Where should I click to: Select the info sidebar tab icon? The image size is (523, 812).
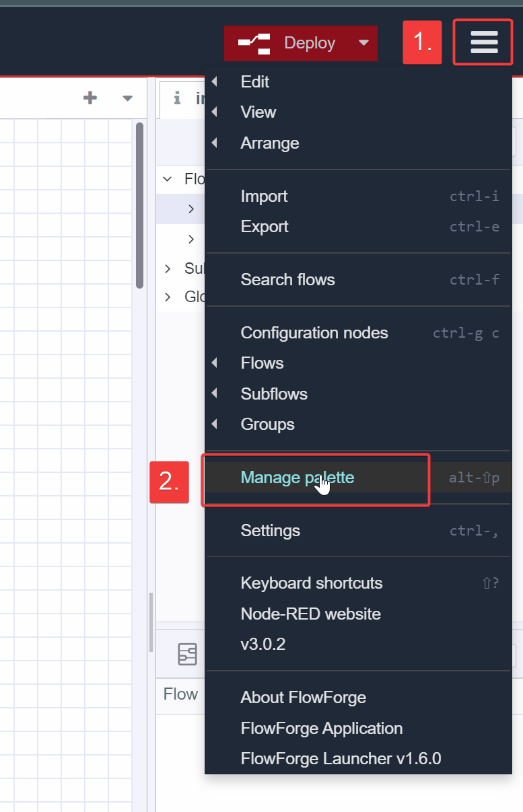176,99
